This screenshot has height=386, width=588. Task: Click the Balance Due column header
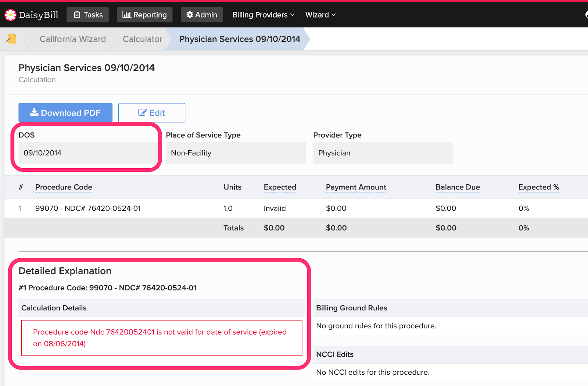pos(458,187)
